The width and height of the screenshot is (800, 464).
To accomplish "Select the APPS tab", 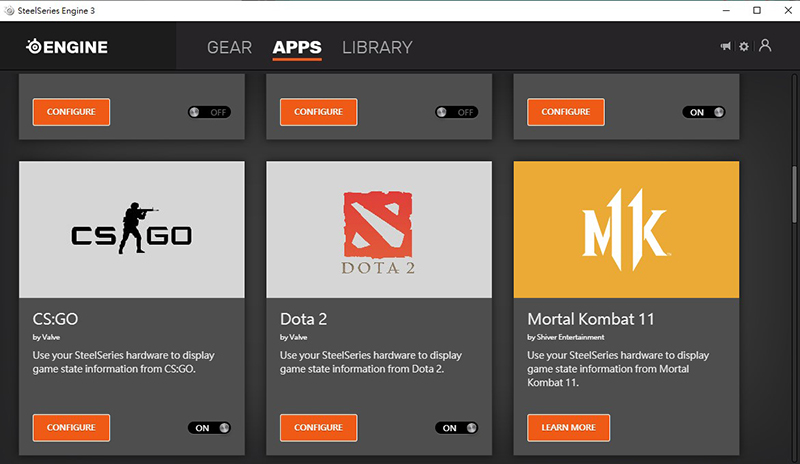I will (297, 47).
